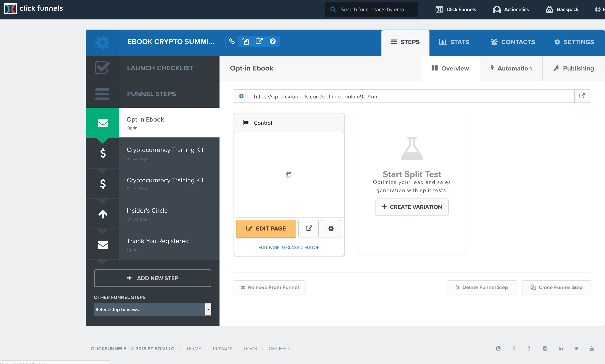Image resolution: width=605 pixels, height=364 pixels.
Task: Select the Insider's Circle funnel step
Action: coord(152,214)
